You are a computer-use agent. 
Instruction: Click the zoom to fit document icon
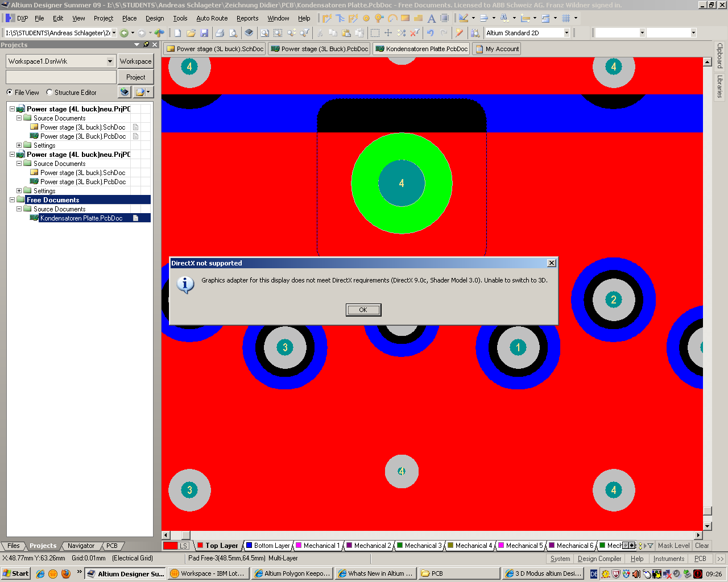coord(264,33)
